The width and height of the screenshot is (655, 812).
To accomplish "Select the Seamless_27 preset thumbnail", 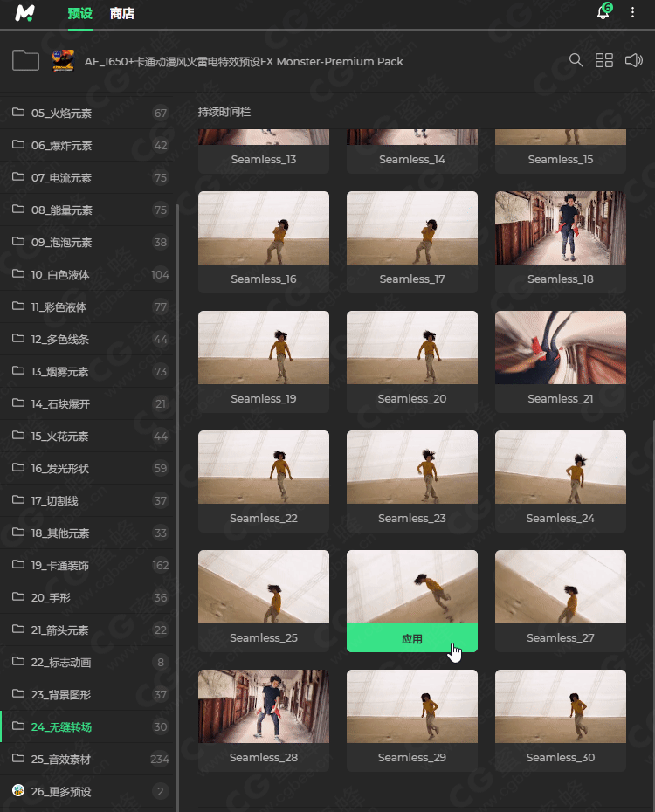I will (561, 588).
